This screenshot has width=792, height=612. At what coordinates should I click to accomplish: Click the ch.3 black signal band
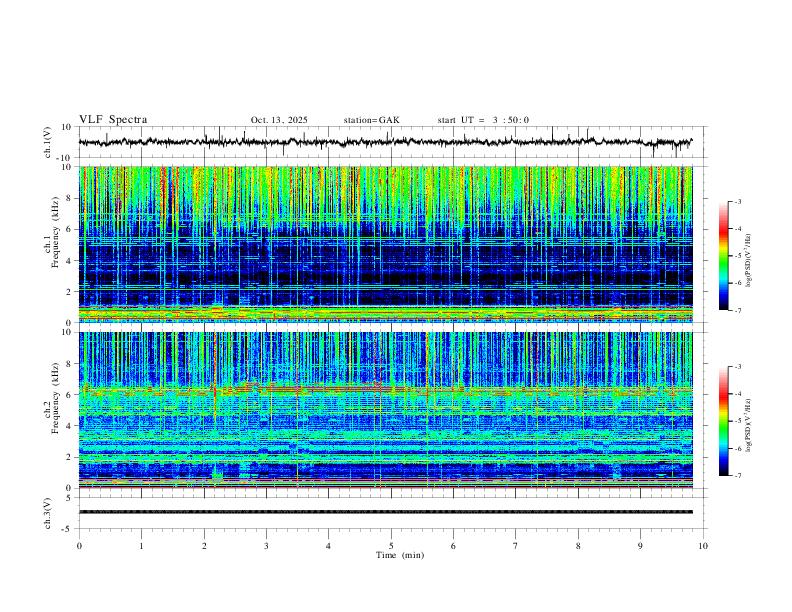pos(385,512)
